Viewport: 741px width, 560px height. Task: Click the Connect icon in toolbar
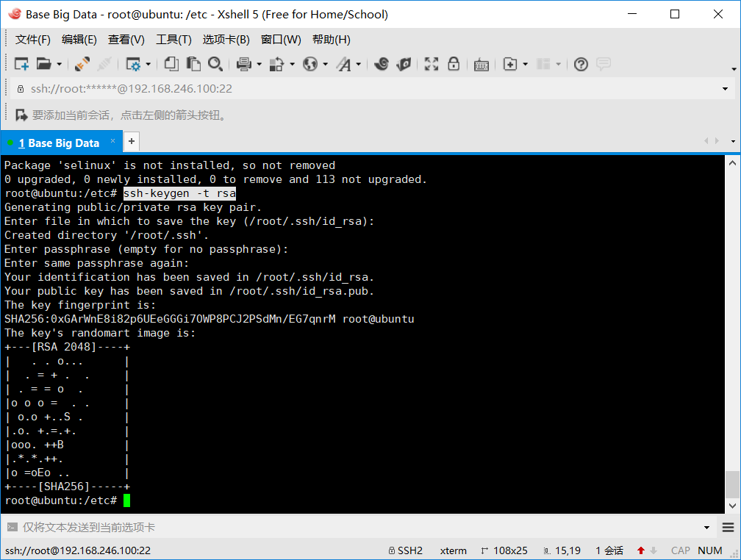click(x=82, y=64)
